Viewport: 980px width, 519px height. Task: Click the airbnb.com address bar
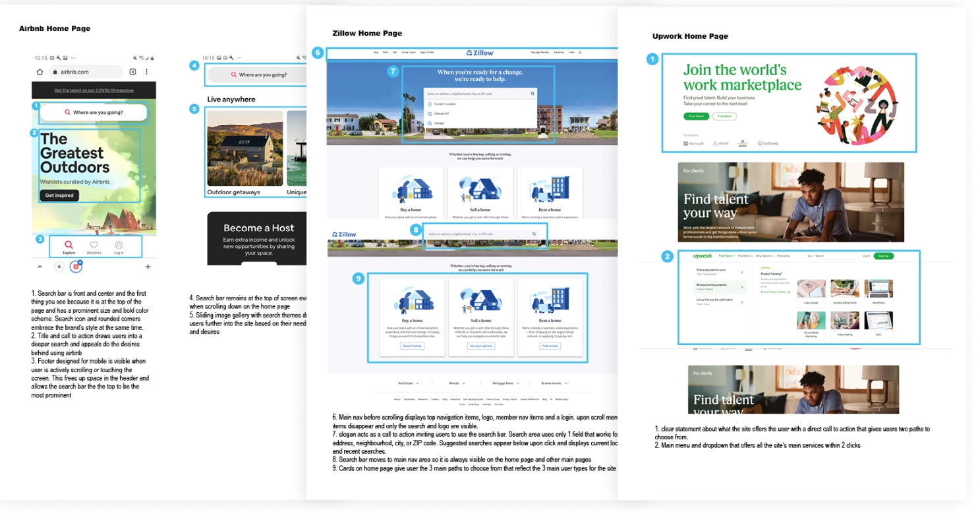86,72
